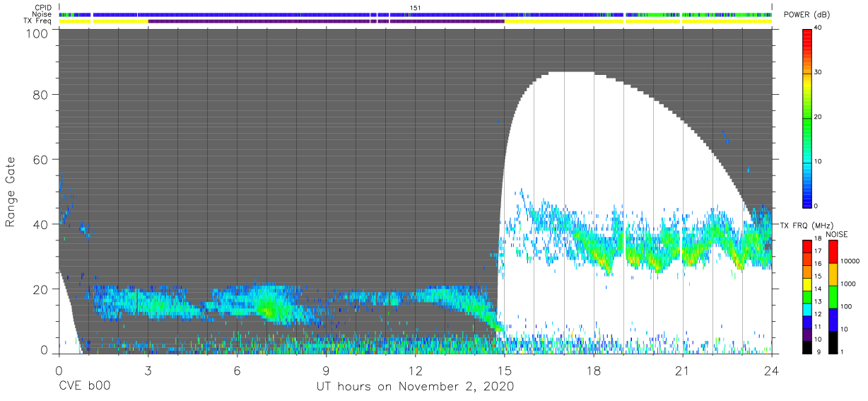Click x-axis tick label 12
This screenshot has height=401, width=868.
click(415, 370)
